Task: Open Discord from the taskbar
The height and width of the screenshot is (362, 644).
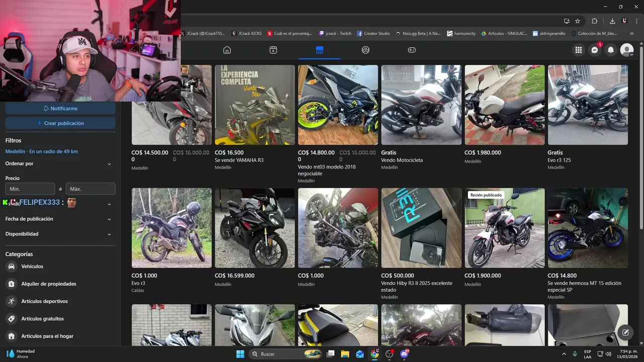Action: [x=404, y=354]
